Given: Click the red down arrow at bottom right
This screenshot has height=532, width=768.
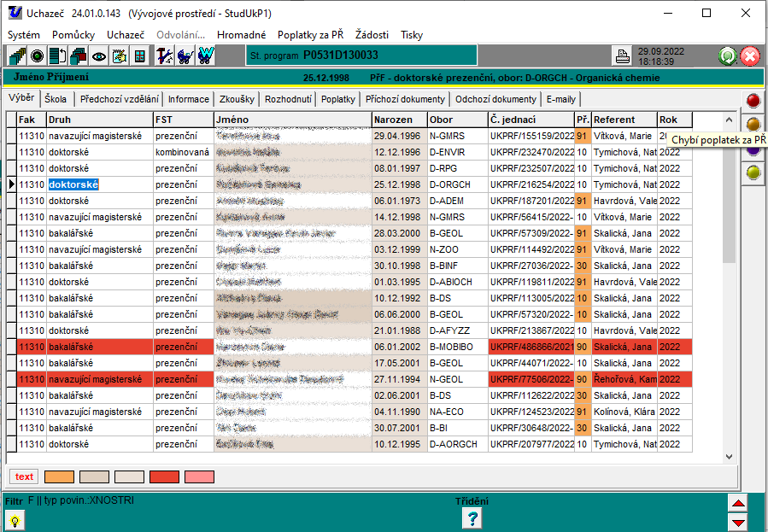Looking at the screenshot, I should click(738, 522).
